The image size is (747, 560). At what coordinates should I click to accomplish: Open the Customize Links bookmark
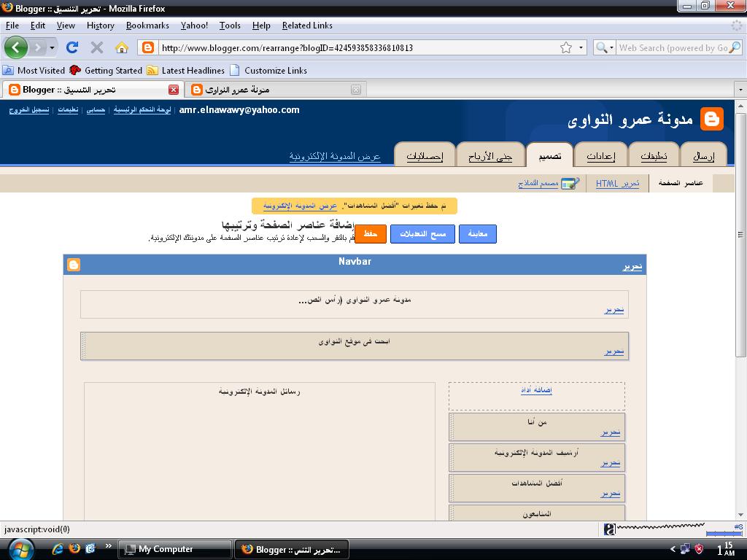click(268, 71)
